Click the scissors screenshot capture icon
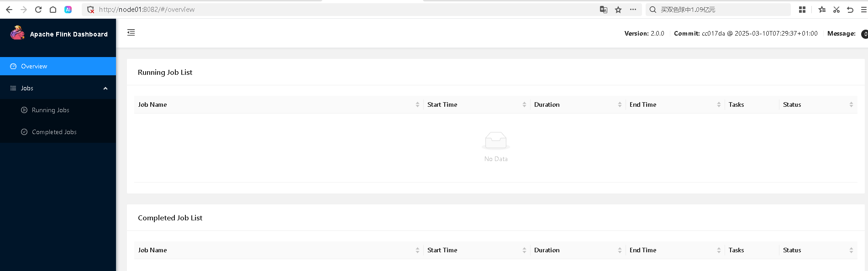 point(836,9)
